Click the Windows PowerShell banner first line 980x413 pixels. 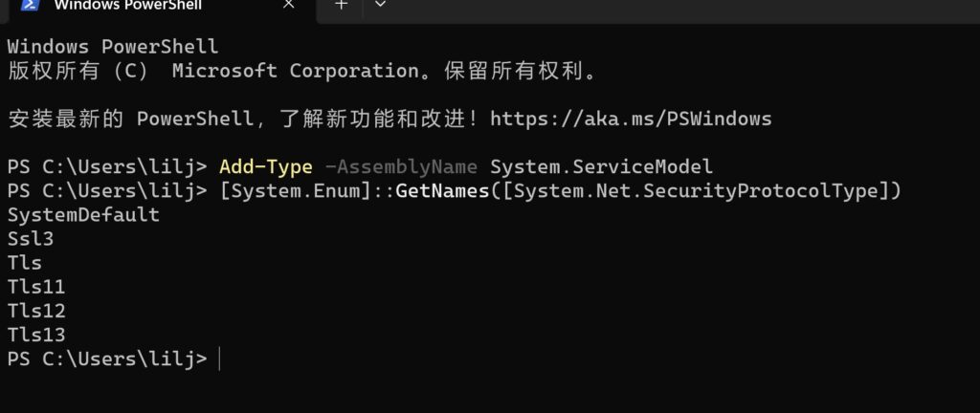pyautogui.click(x=113, y=47)
